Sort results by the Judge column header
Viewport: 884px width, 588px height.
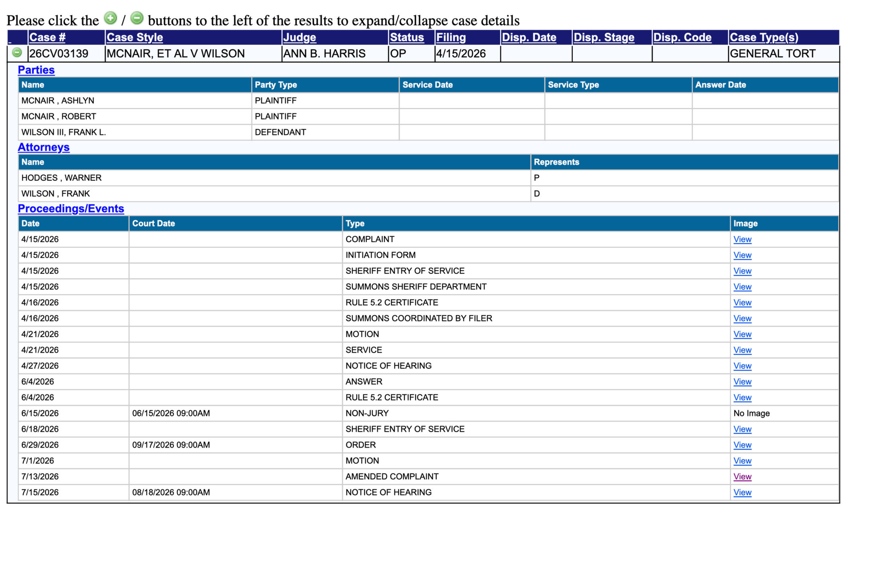[x=300, y=37]
